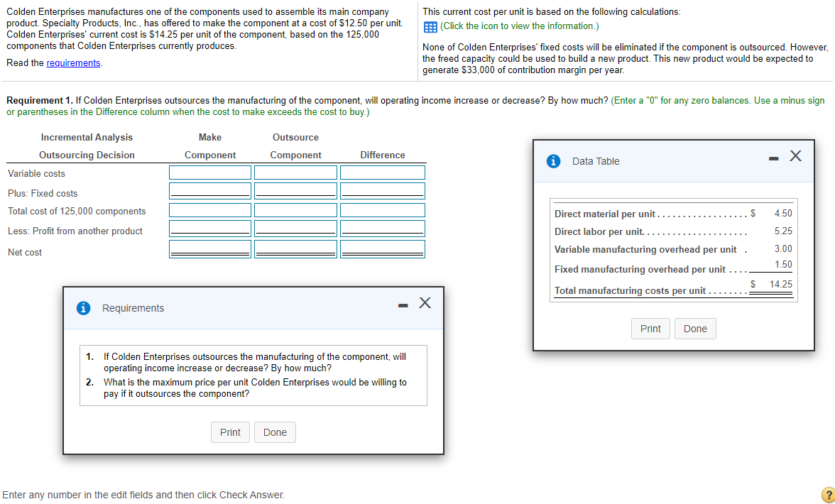Select Profit from another product Outsource field

295,229
